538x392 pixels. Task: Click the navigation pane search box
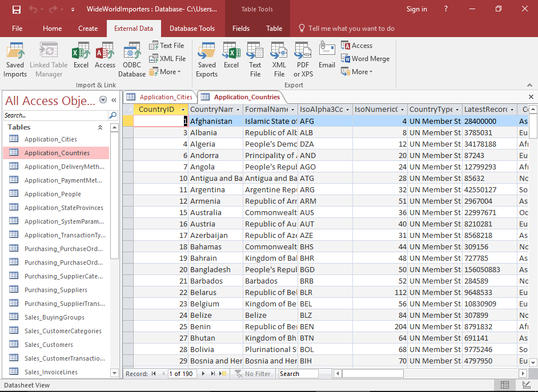coord(54,114)
